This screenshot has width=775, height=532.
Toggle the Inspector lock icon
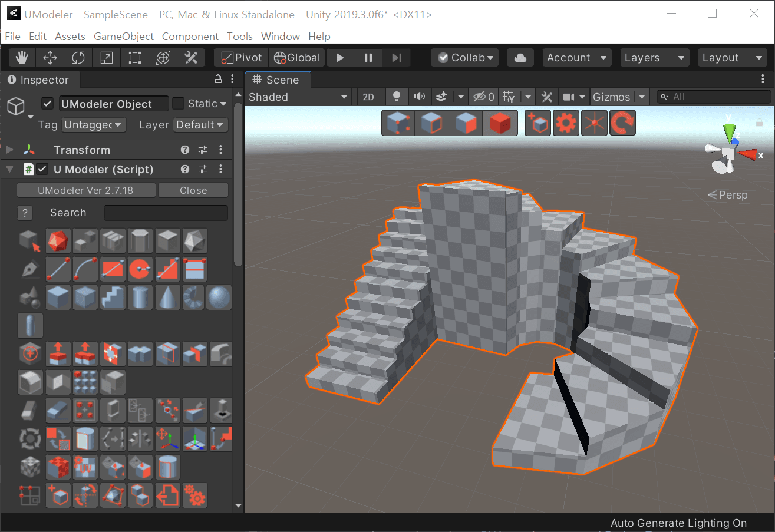point(217,80)
